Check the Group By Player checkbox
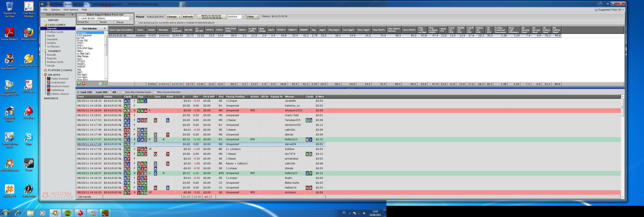Image resolution: width=644 pixels, height=217 pixels. 114,22
